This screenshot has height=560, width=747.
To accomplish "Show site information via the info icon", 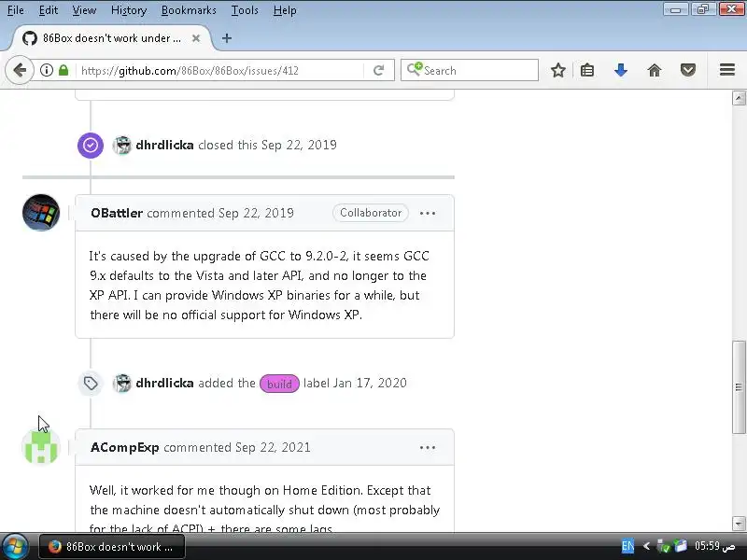I will pyautogui.click(x=46, y=71).
